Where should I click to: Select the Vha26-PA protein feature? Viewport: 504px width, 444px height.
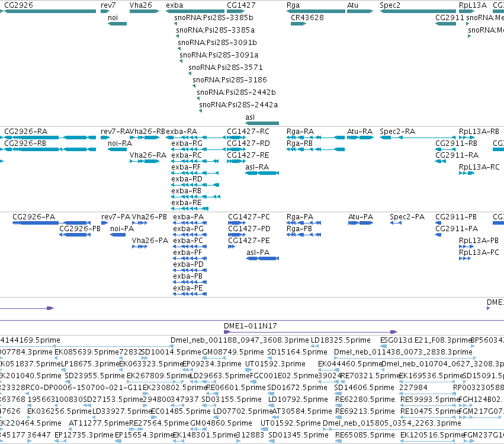point(140,247)
